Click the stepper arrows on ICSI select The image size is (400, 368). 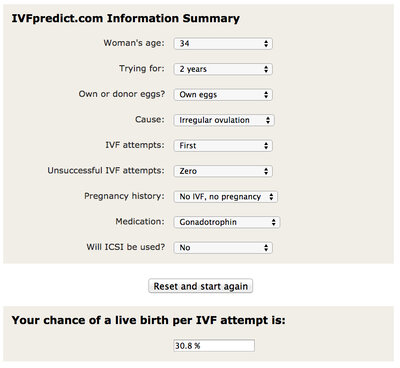(266, 248)
